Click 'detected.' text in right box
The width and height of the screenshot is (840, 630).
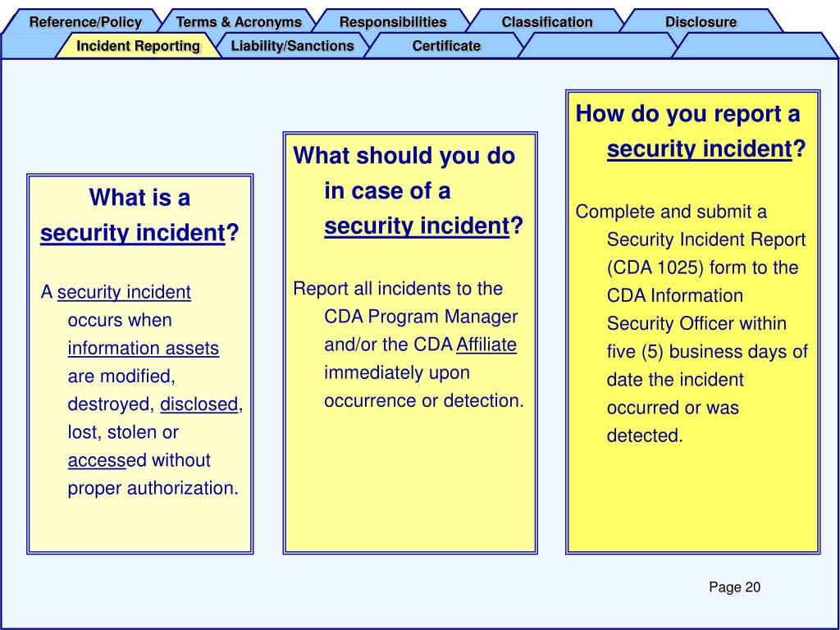[x=645, y=436]
